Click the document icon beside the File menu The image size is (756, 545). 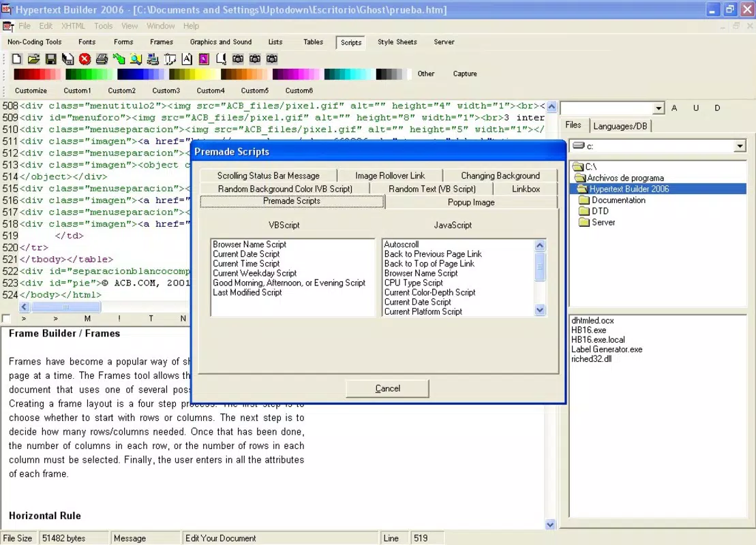(x=8, y=26)
